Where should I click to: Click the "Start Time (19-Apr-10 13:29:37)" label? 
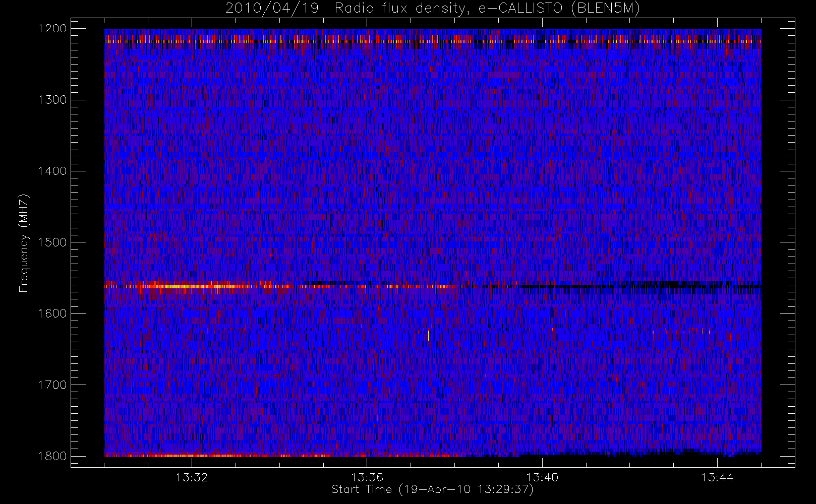coord(432,489)
